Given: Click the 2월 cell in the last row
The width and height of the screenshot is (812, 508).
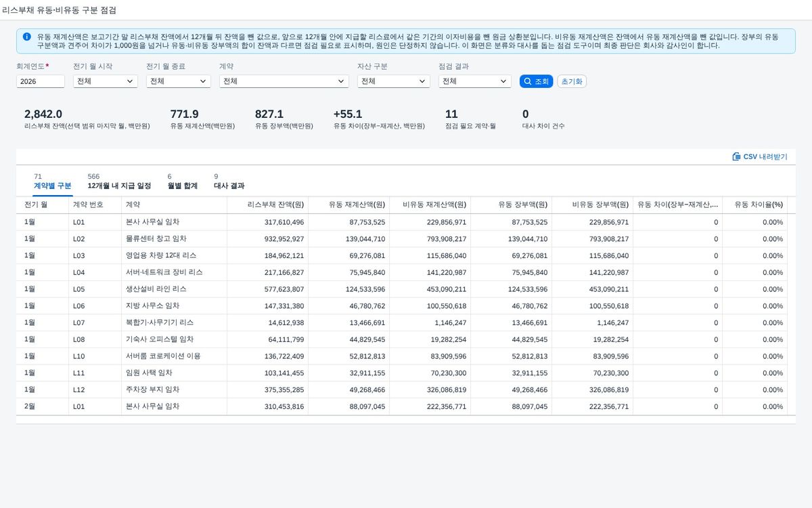Looking at the screenshot, I should click(42, 406).
